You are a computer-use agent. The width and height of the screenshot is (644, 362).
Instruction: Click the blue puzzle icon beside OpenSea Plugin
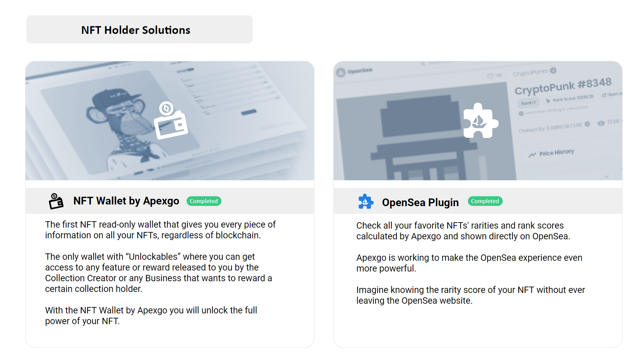pyautogui.click(x=366, y=202)
